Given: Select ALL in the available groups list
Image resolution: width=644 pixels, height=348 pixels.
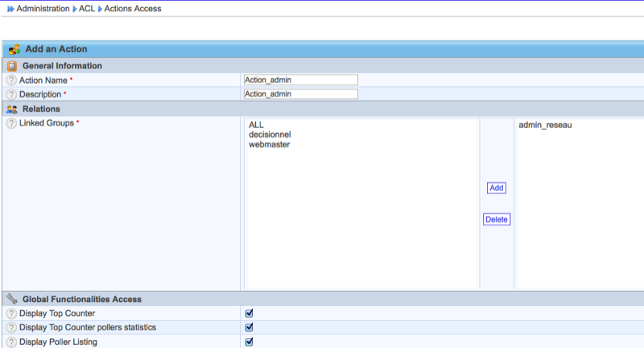Looking at the screenshot, I should point(257,126).
